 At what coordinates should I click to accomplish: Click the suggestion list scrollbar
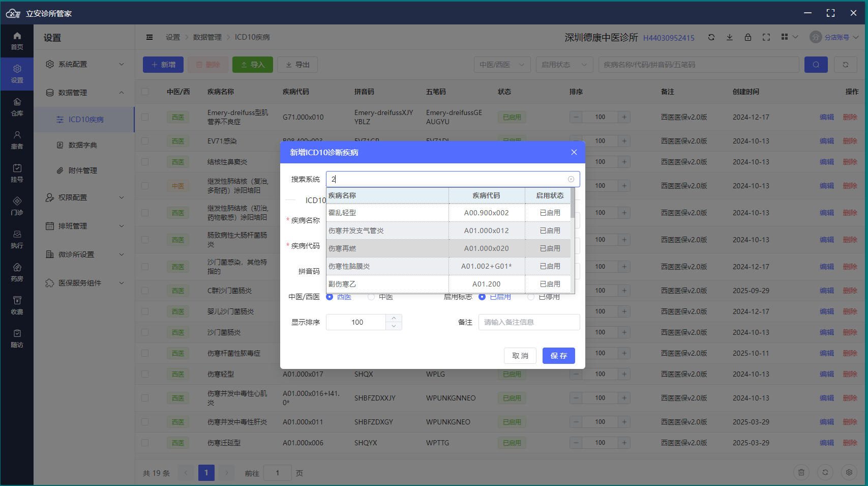pos(573,204)
